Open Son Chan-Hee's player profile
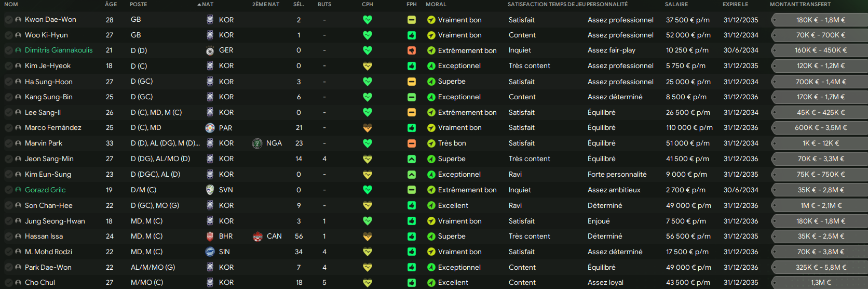The height and width of the screenshot is (289, 868). pyautogui.click(x=49, y=206)
